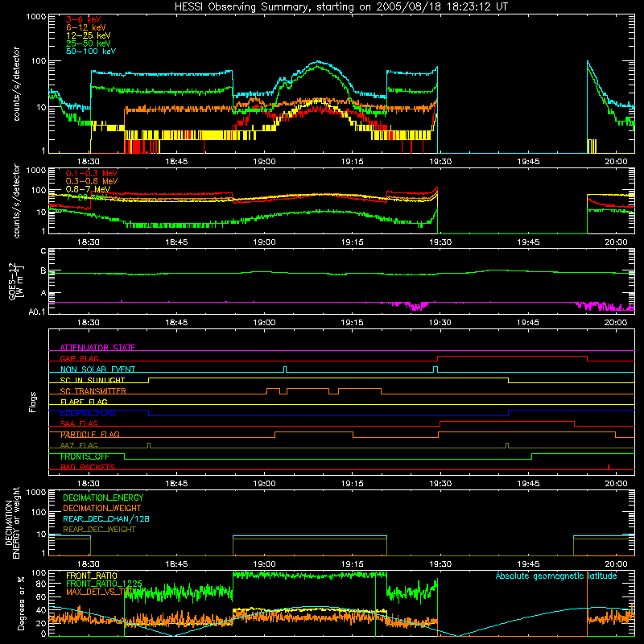The image size is (644, 644).
Task: Click the DECIMATION_ENERGY legend label
Action: [103, 497]
